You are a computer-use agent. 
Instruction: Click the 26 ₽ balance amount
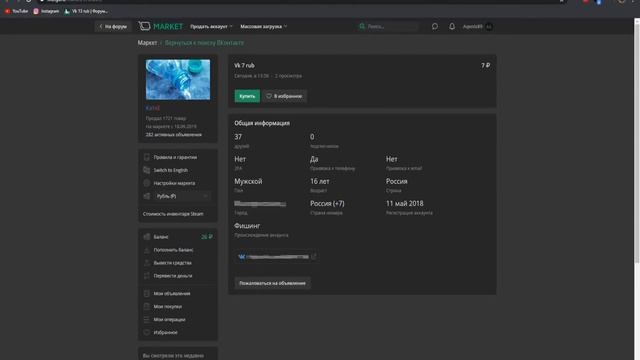click(x=207, y=237)
